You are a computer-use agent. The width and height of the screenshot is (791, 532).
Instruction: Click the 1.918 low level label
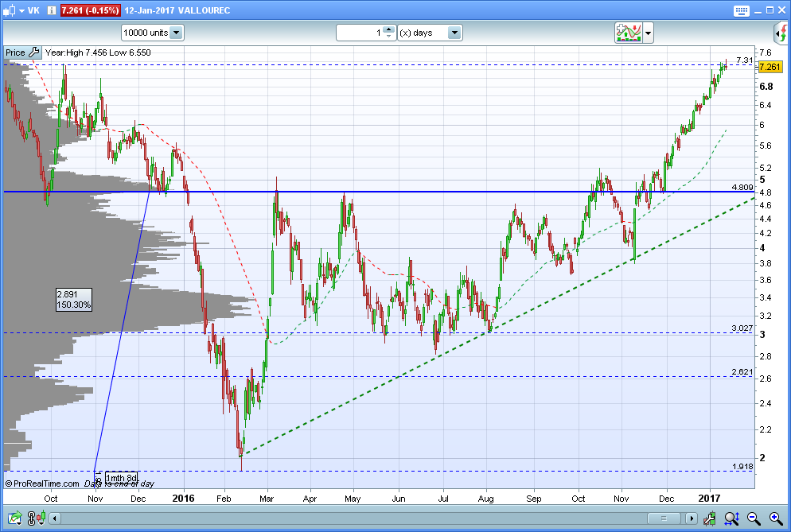742,467
